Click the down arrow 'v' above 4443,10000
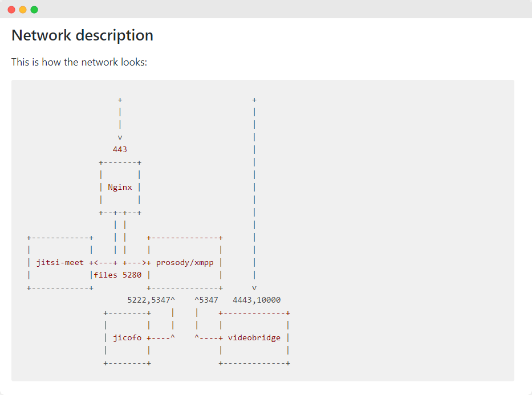Screen dimensions: 532x395 coord(254,288)
